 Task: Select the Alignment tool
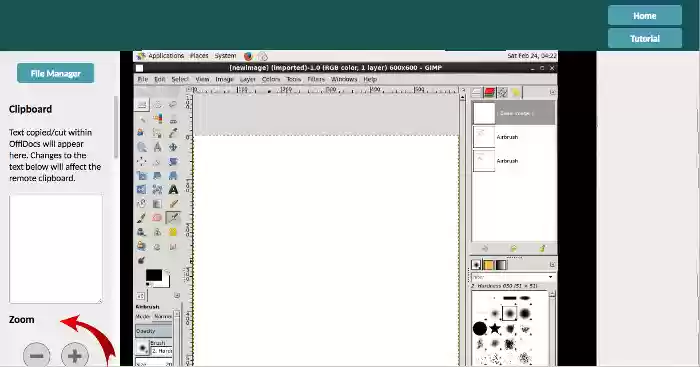pyautogui.click(x=142, y=161)
